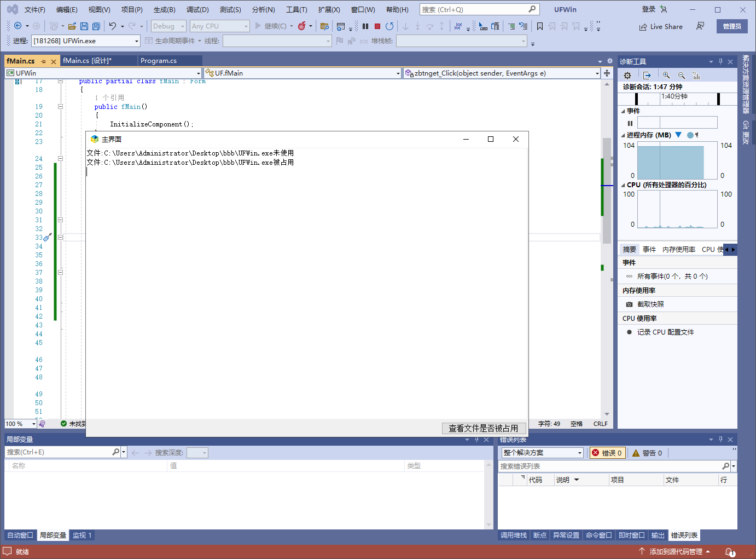Open the zbtnget_Click member dropdown

597,73
